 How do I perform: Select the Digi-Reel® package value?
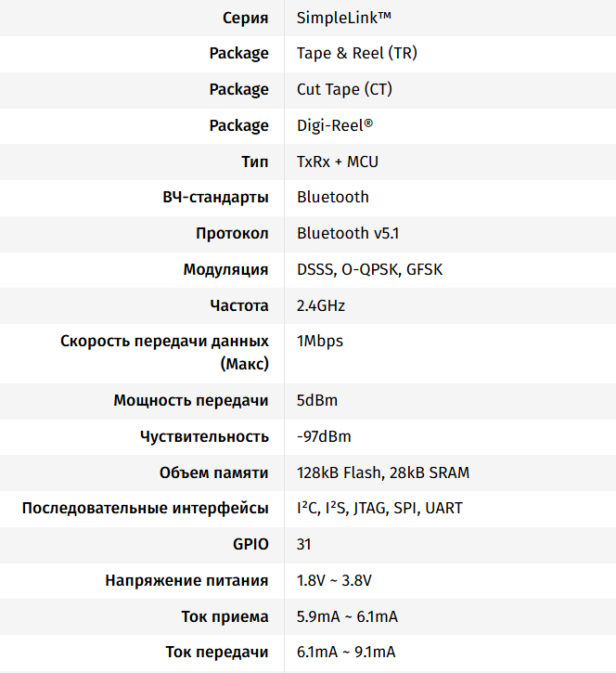[x=335, y=125]
